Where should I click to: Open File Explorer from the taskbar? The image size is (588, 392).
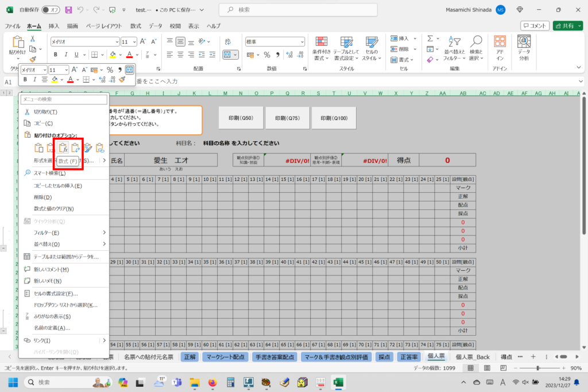(195, 382)
